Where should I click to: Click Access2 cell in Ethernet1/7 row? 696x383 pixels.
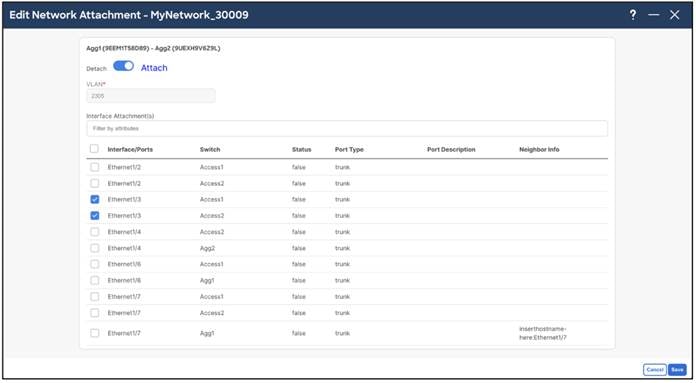click(x=212, y=313)
